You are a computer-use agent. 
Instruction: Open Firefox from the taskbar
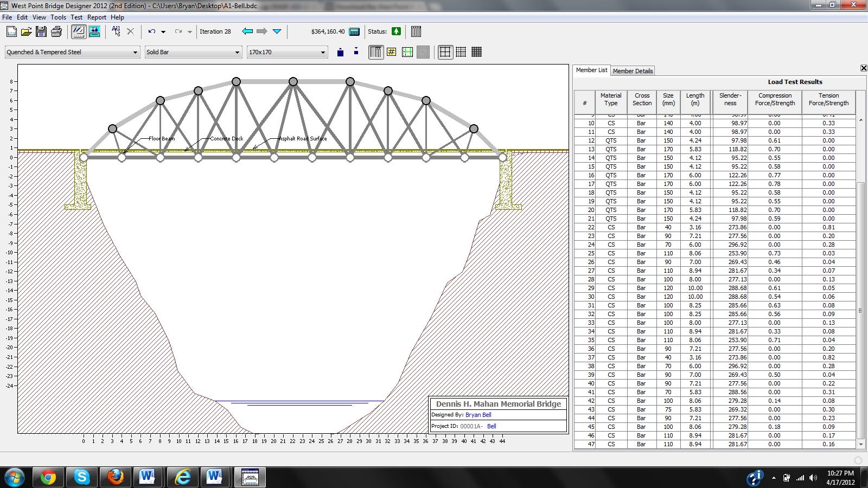(116, 477)
